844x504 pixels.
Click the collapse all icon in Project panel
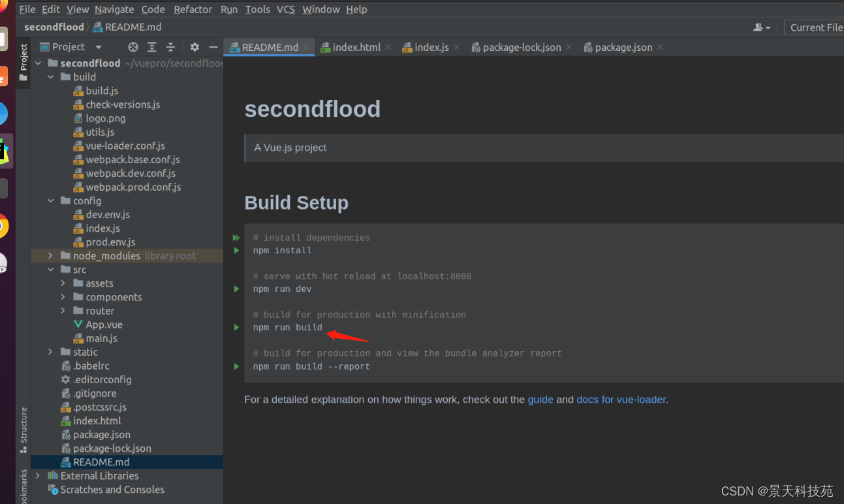(170, 47)
